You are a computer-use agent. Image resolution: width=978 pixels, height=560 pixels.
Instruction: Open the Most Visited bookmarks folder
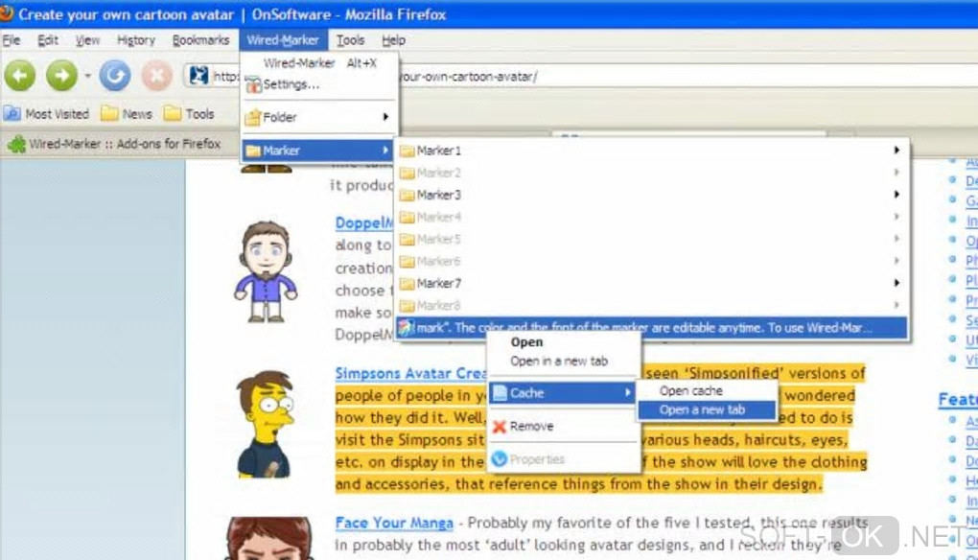click(47, 114)
